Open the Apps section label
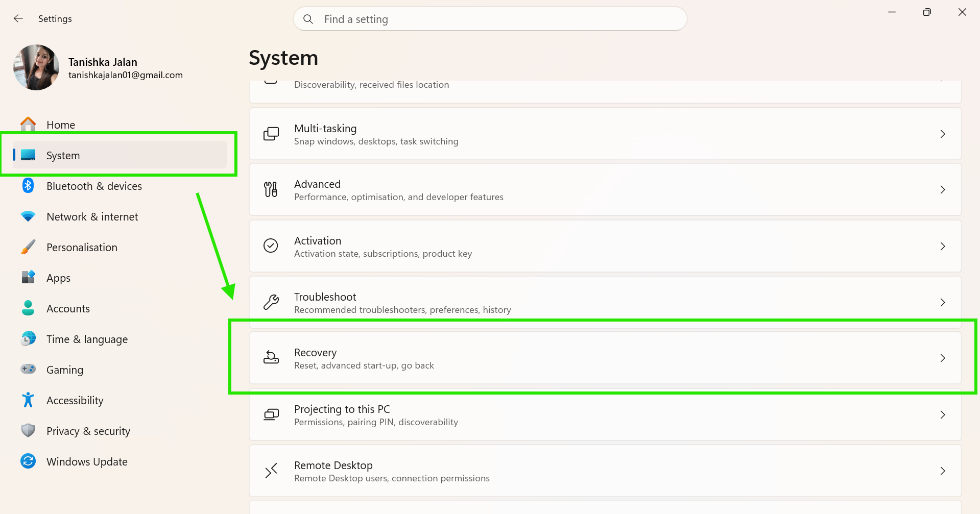This screenshot has height=514, width=980. click(58, 278)
